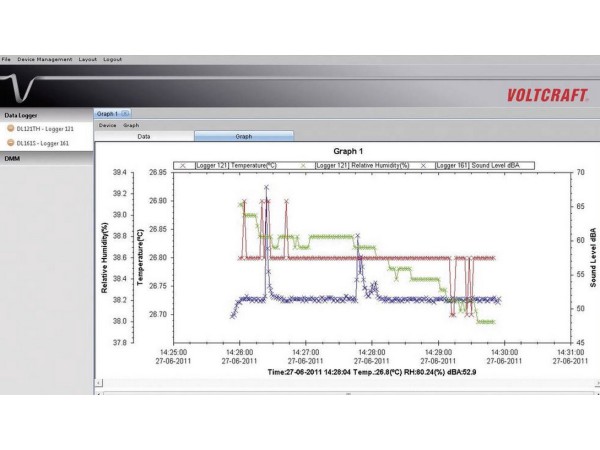Click the waveform logo in header
The image size is (600, 450).
point(18,88)
